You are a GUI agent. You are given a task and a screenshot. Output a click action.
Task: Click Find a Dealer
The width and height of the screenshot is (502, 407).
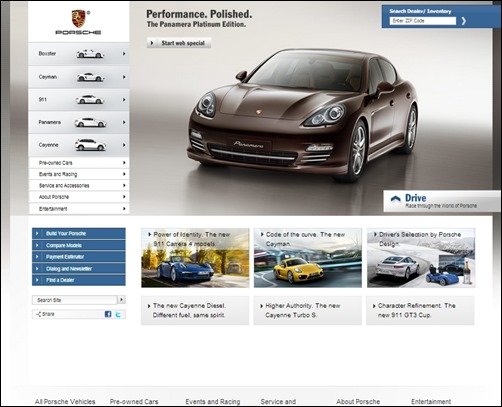(x=79, y=280)
